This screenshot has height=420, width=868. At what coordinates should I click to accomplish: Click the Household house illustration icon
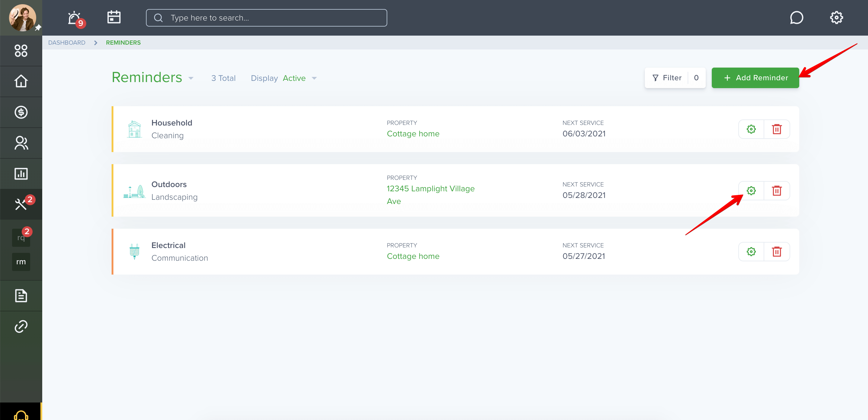(135, 129)
